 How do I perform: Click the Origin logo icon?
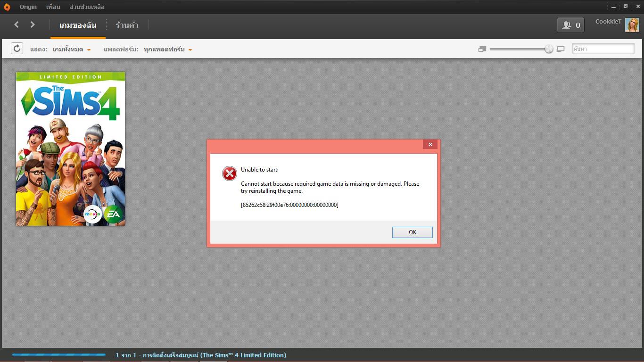pos(7,7)
